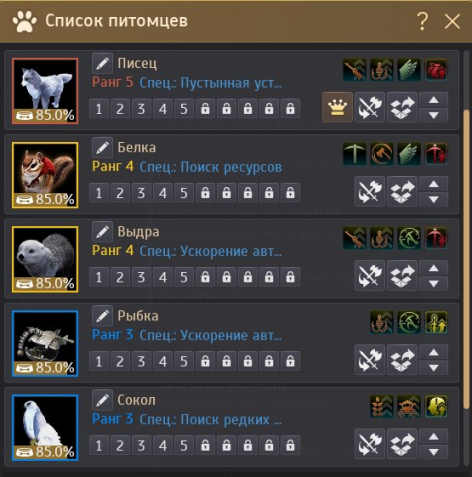Click the first locked slot of Сокол
This screenshot has height=477, width=472.
click(205, 445)
